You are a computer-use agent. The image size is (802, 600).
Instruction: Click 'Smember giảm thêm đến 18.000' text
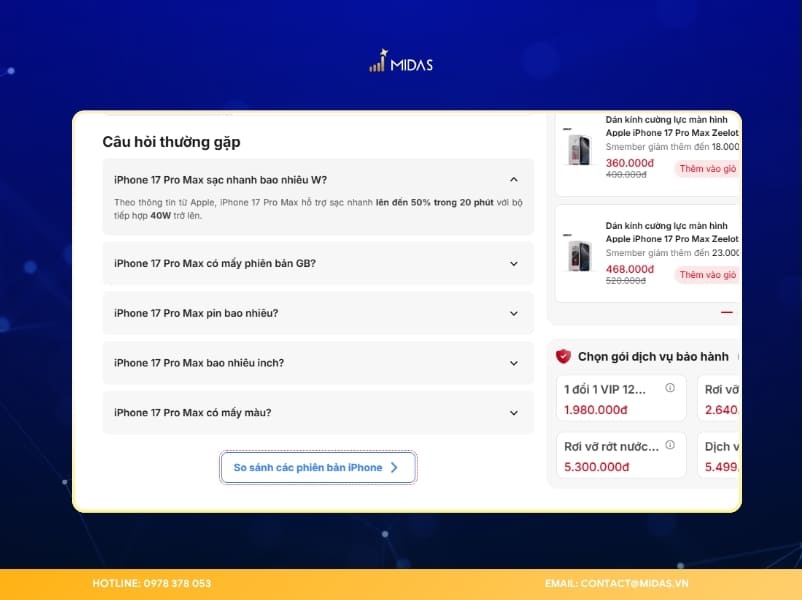(672, 147)
